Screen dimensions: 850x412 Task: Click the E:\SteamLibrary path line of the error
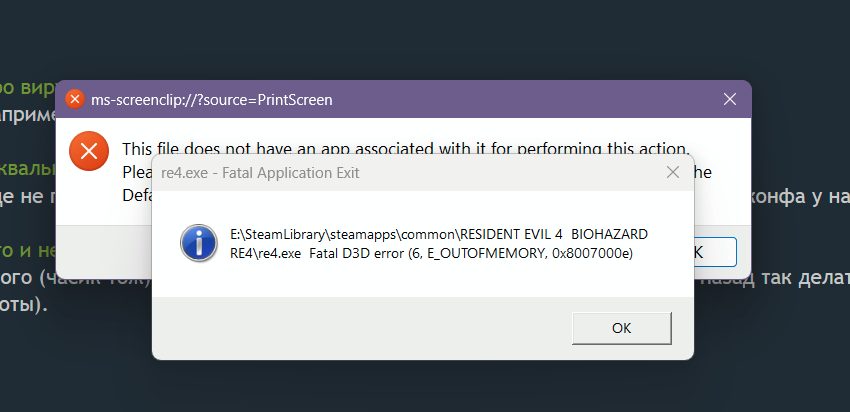438,234
